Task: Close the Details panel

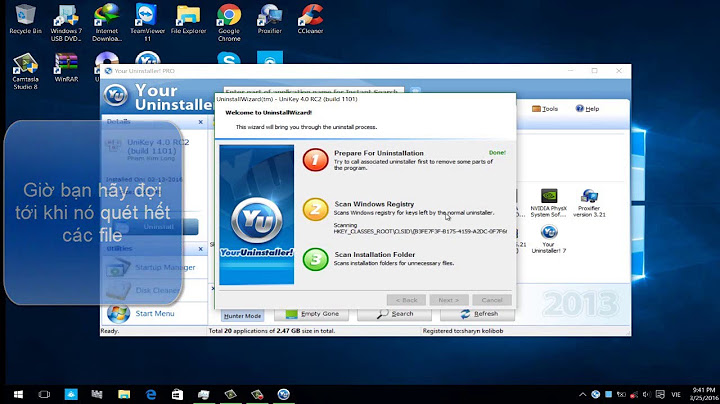Action: pyautogui.click(x=200, y=122)
